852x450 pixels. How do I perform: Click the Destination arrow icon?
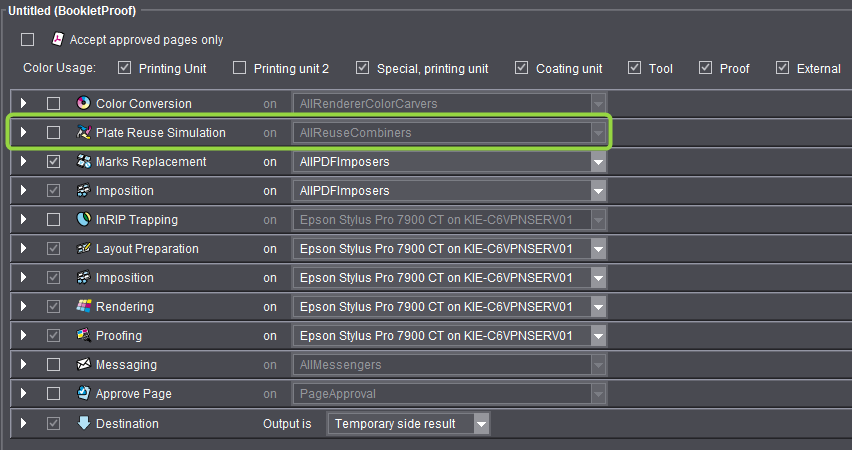click(x=83, y=423)
